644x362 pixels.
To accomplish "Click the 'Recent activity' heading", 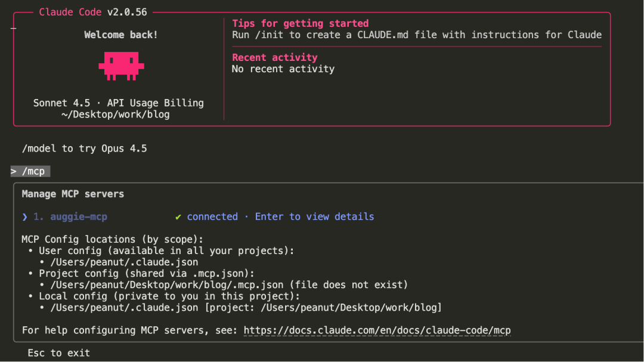I will tap(274, 57).
